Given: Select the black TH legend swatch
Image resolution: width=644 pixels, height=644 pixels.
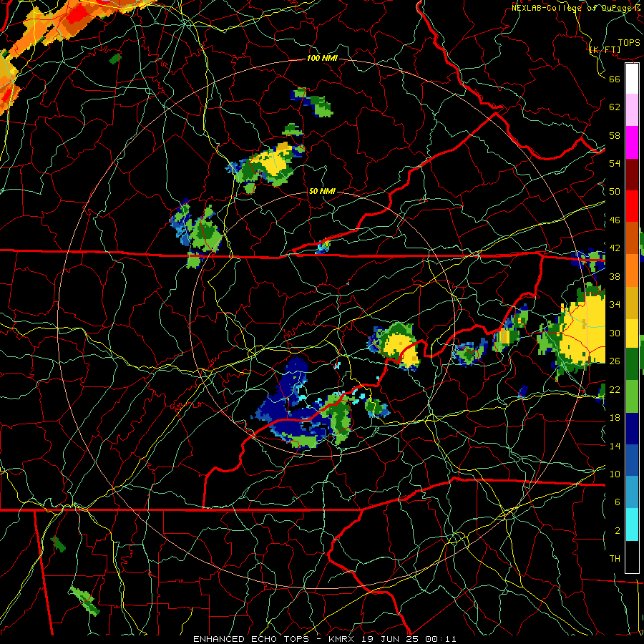Looking at the screenshot, I should click(x=632, y=556).
